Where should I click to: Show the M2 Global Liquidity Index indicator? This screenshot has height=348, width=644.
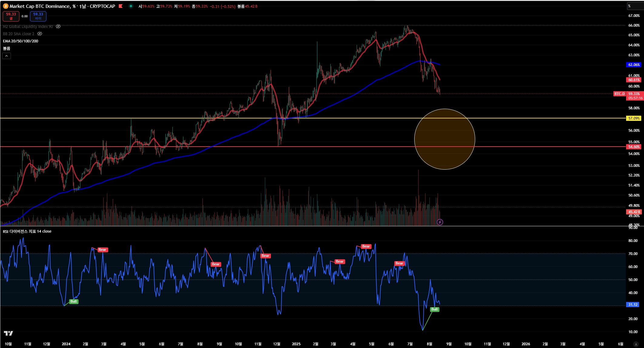point(58,27)
